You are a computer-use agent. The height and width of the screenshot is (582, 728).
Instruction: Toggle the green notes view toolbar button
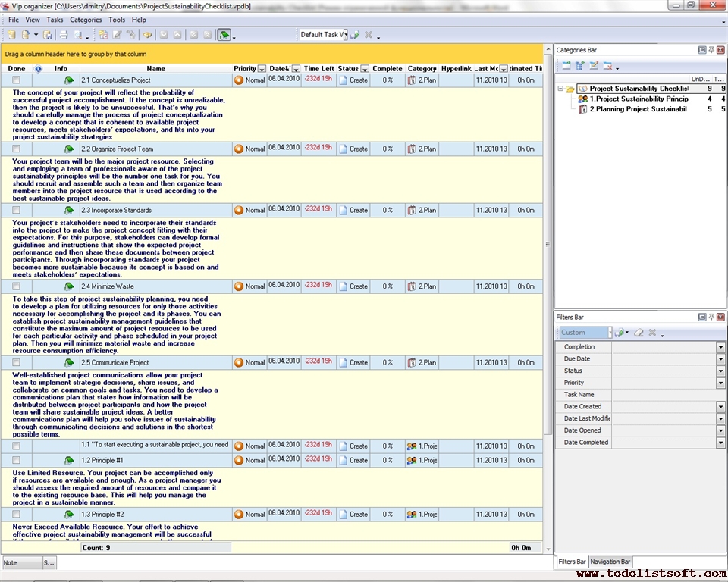point(224,35)
